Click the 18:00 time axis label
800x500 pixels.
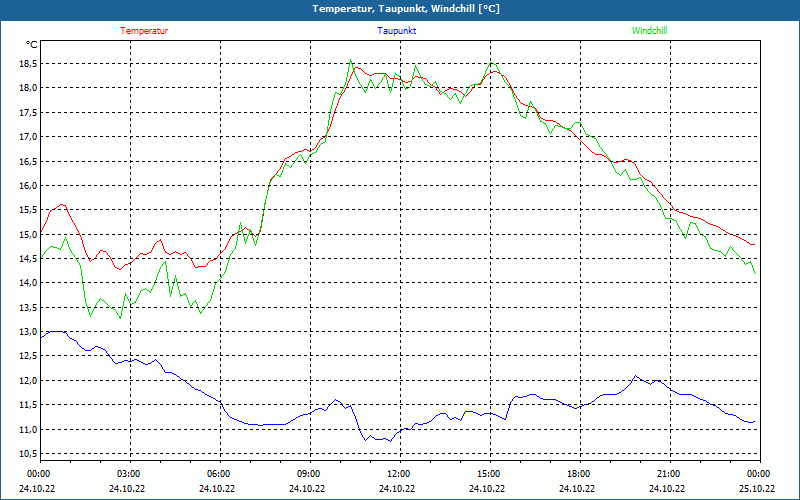580,474
